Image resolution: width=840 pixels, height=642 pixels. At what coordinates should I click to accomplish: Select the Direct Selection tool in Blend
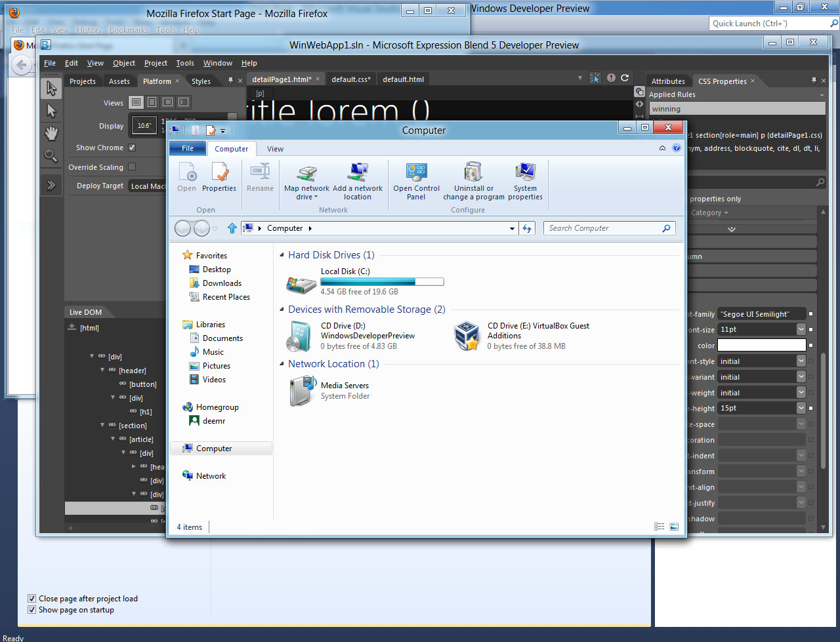[51, 111]
